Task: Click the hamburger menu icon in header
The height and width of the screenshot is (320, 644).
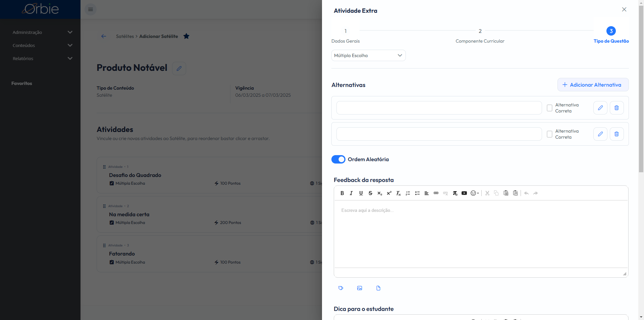Action: coord(91,9)
